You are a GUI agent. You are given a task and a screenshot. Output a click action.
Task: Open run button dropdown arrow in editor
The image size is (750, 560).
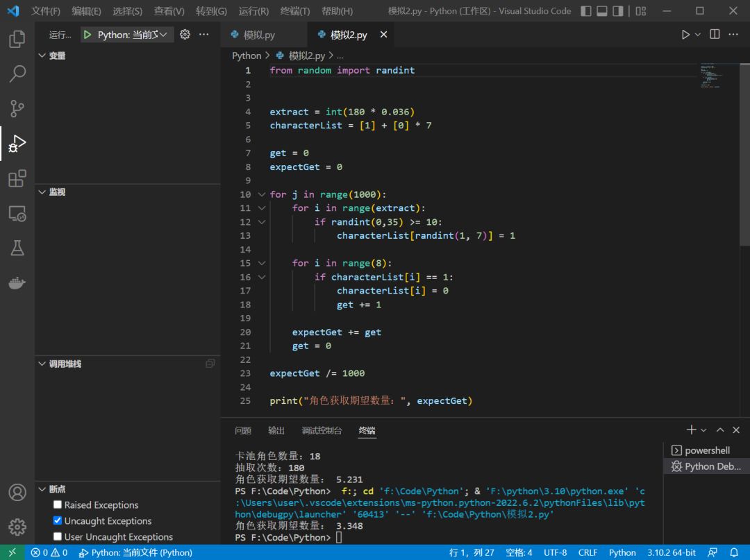tap(697, 35)
